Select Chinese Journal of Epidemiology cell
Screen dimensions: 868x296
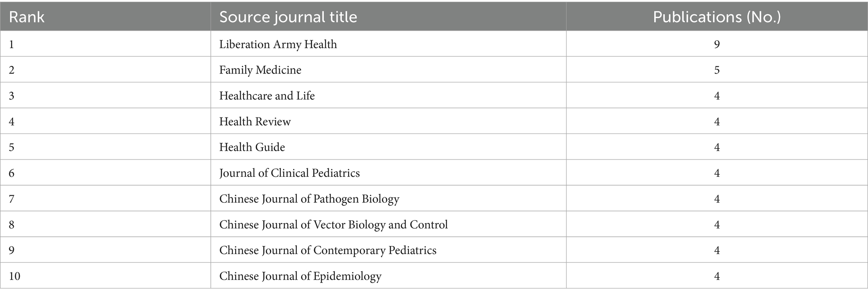[x=300, y=276]
